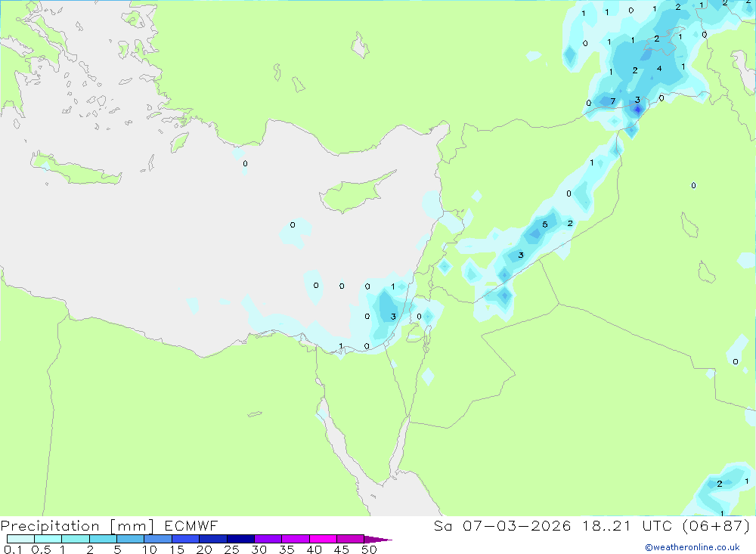Click the 10–15 mm legend color swatch
This screenshot has height=554, width=756.
(x=158, y=539)
